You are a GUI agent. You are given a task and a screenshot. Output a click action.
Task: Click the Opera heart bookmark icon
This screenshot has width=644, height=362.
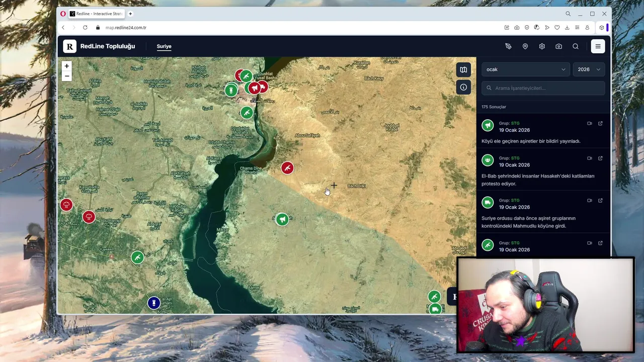pos(557,28)
